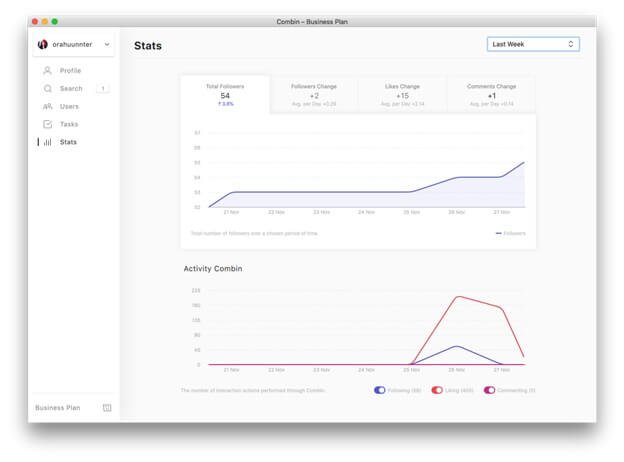Click the Tasks checkbox icon

pyautogui.click(x=47, y=124)
